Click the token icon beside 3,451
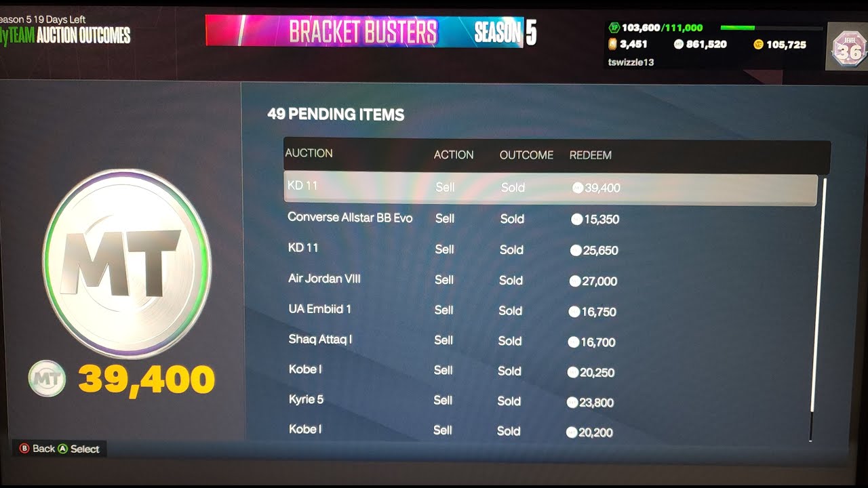Screen dimensions: 868x488 click(x=612, y=45)
